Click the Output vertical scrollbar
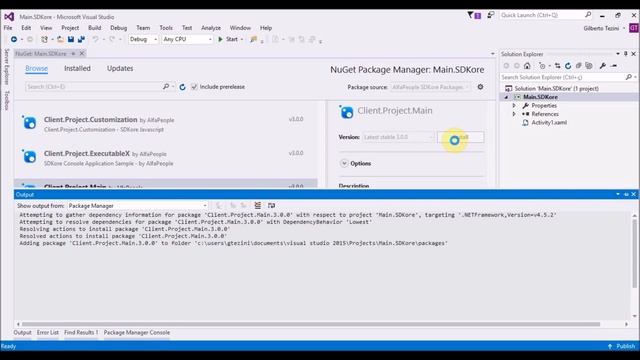The height and width of the screenshot is (360, 640). click(x=634, y=253)
